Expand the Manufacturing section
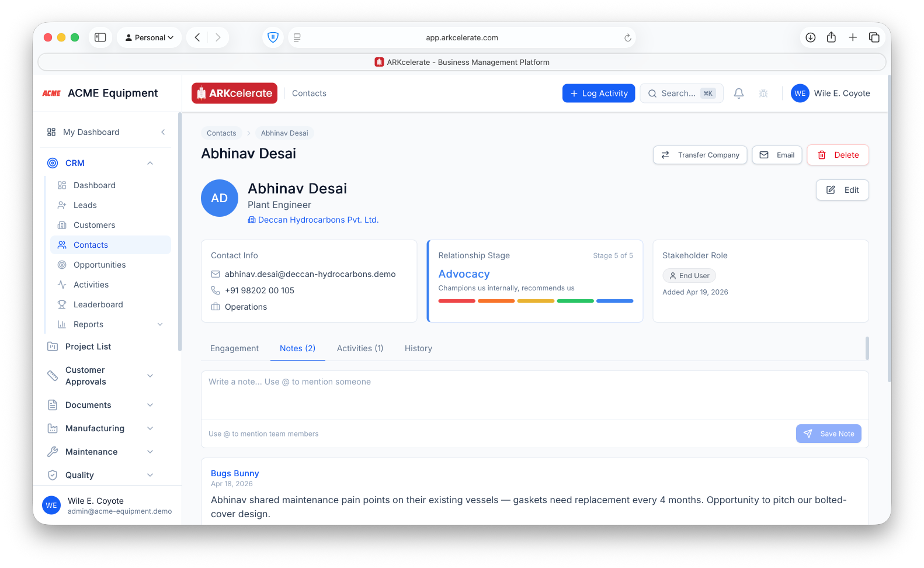The image size is (924, 568). (x=150, y=428)
